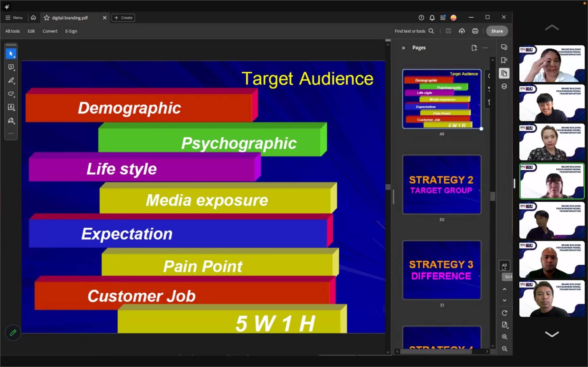
Task: Click the Zoom in icon
Action: pyautogui.click(x=504, y=337)
